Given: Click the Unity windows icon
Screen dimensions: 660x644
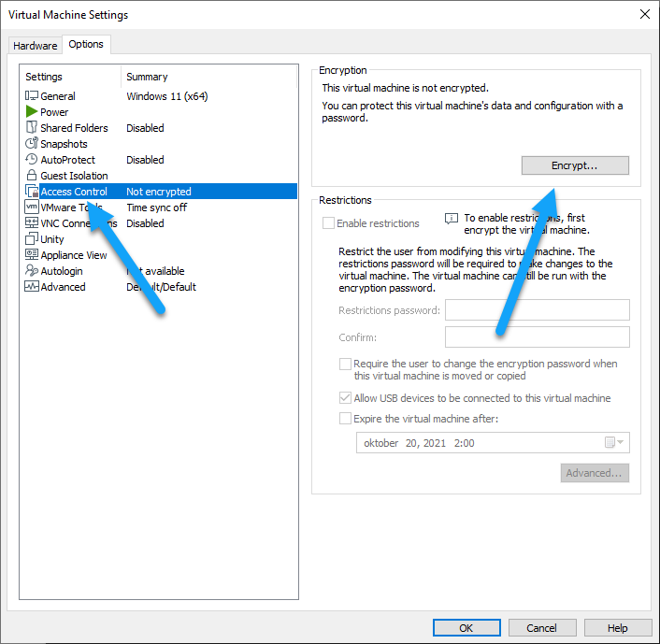Looking at the screenshot, I should tap(32, 238).
